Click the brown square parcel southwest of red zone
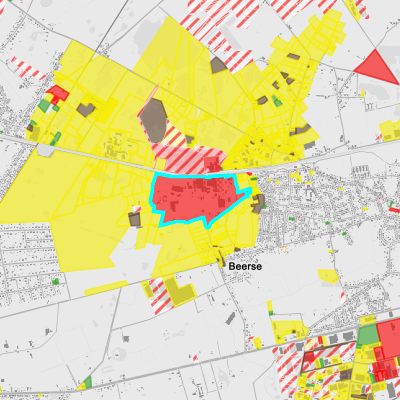Screen dimensions: 400x400 [135, 219]
